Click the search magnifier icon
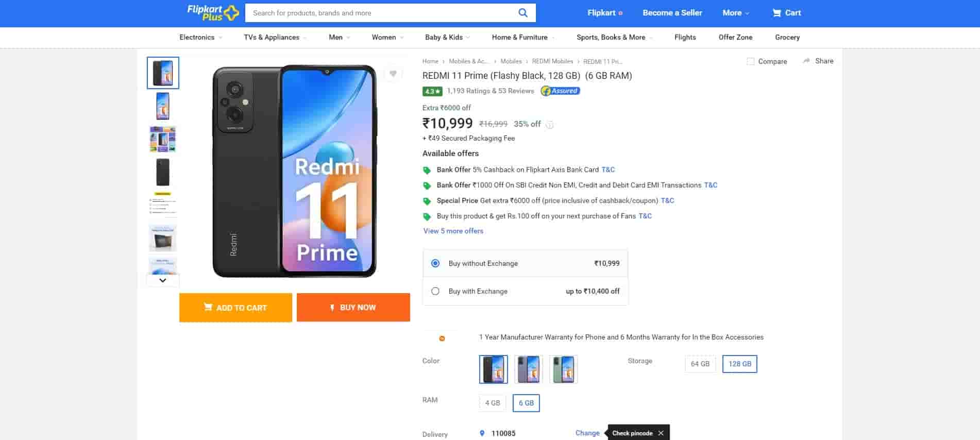 (x=522, y=13)
